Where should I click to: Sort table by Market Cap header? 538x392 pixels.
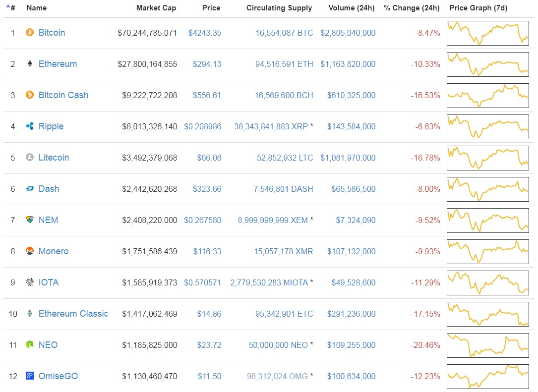(x=156, y=8)
